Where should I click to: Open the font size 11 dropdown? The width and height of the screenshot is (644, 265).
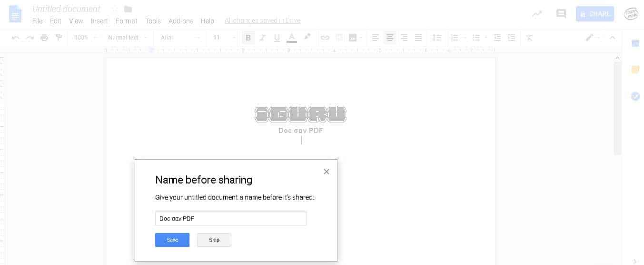click(x=224, y=38)
